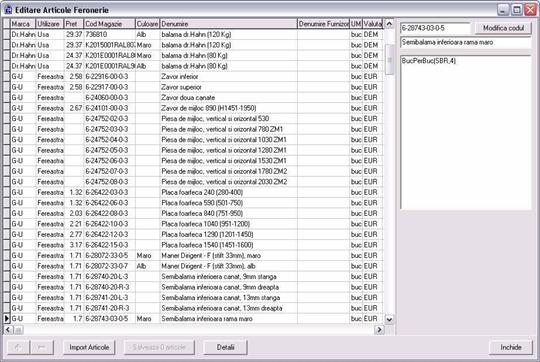Screen dimensions: 540x362
Task: Open Detalii for the selected article
Action: pyautogui.click(x=225, y=347)
